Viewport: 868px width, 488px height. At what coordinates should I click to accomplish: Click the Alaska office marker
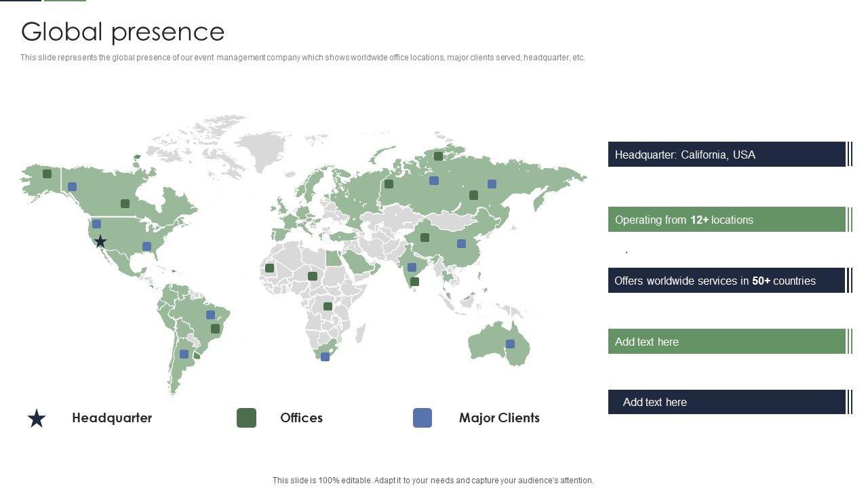pos(47,174)
